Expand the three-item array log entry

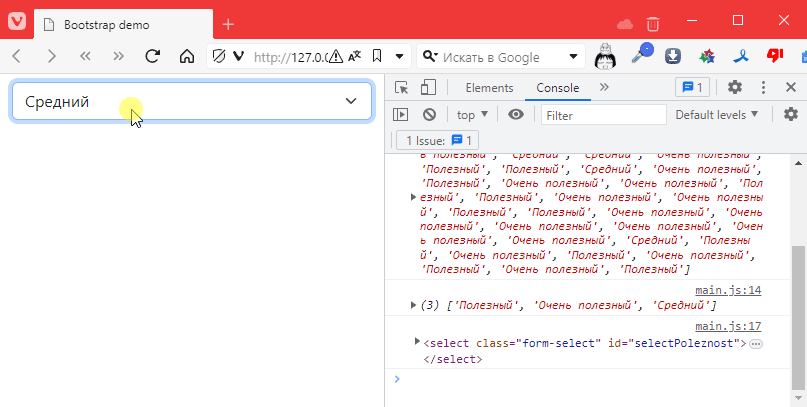(x=414, y=305)
